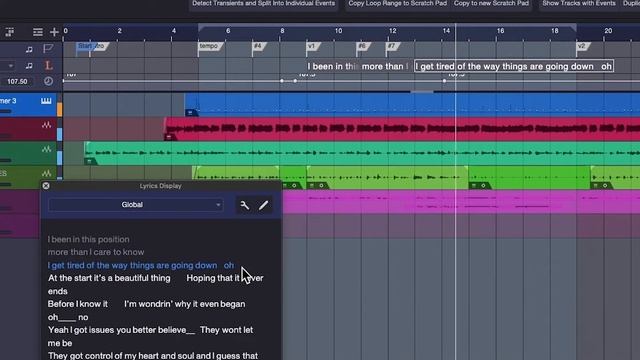Click the 107.50 tempo value field
Viewport: 640px width, 360px height.
(17, 82)
